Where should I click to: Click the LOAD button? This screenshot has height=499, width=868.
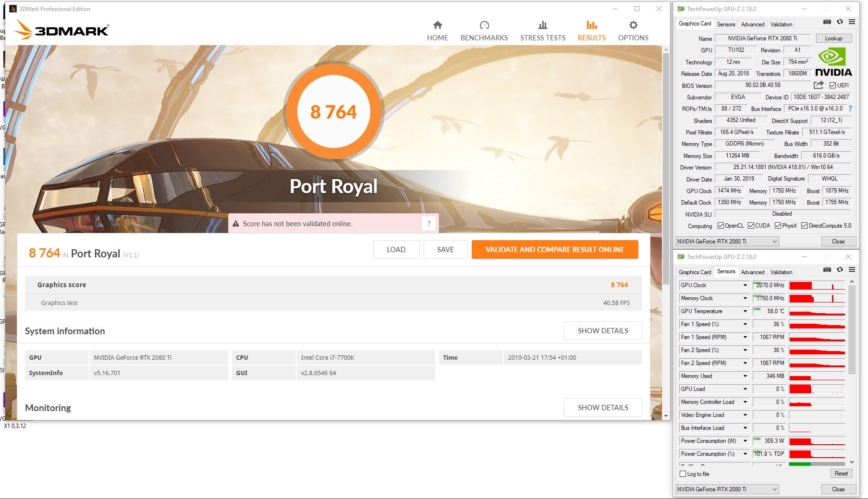pyautogui.click(x=396, y=249)
